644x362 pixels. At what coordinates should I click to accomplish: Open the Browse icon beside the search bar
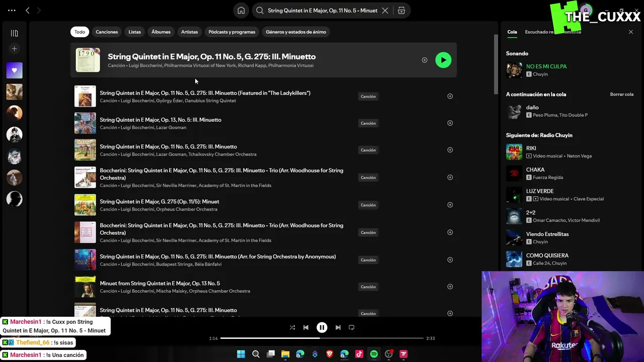[401, 11]
